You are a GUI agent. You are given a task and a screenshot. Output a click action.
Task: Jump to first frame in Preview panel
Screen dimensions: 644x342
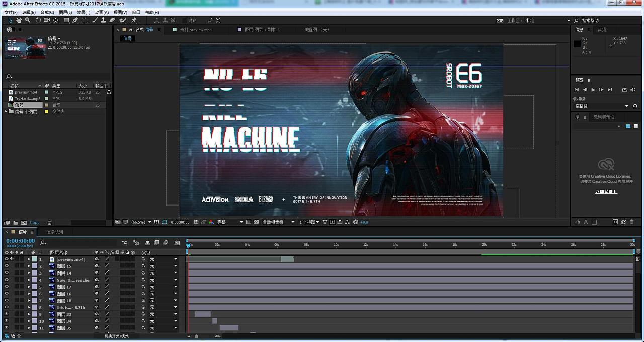tap(577, 90)
